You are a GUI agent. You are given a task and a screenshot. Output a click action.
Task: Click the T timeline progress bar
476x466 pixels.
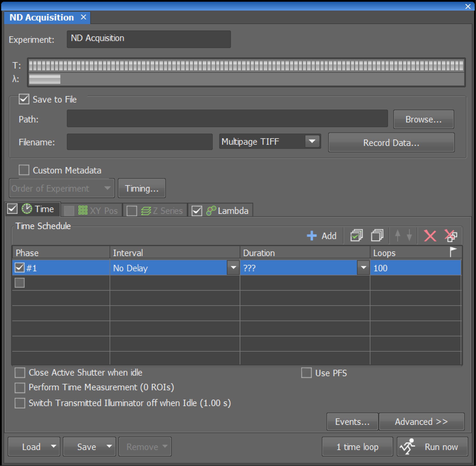pyautogui.click(x=246, y=66)
